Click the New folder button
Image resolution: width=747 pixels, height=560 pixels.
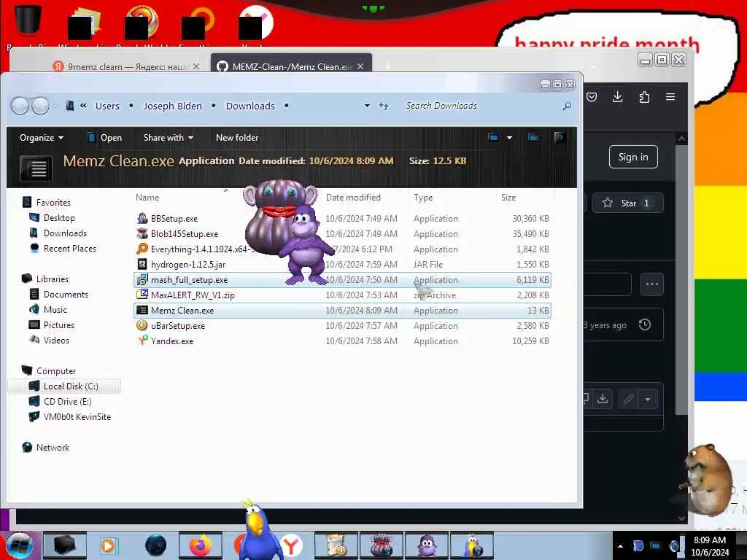(x=237, y=138)
